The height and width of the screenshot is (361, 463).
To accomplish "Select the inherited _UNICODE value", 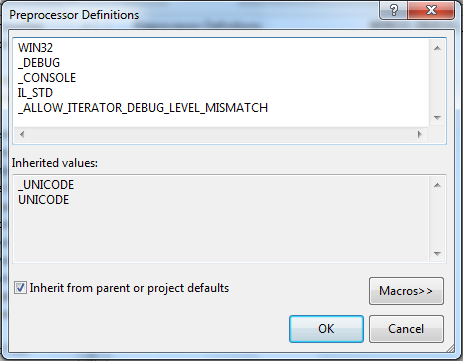I will (46, 185).
